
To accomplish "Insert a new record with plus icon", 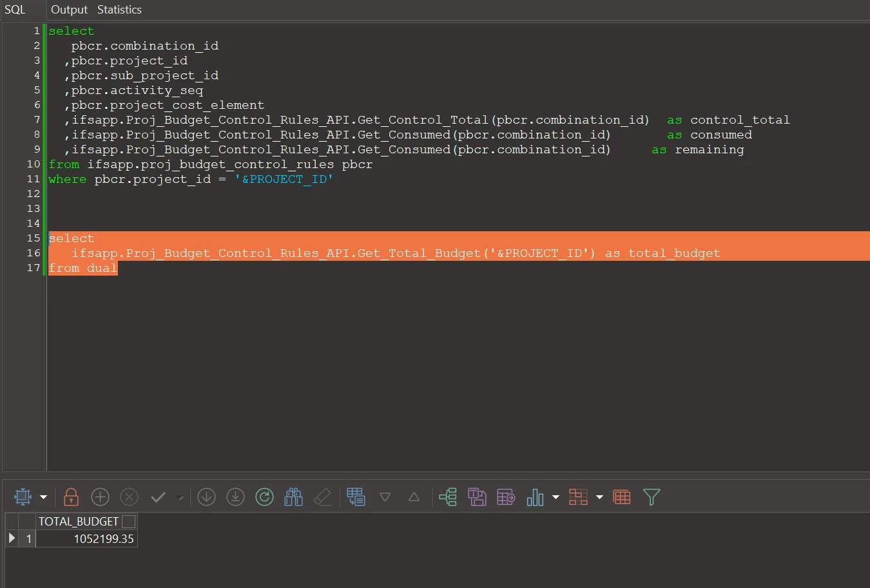I will [100, 497].
